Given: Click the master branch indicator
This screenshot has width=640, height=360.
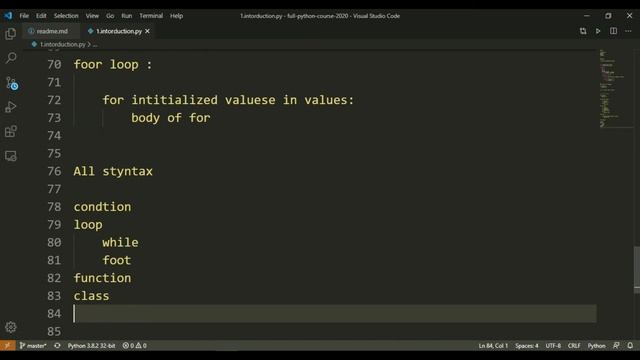Looking at the screenshot, I should click(x=33, y=345).
